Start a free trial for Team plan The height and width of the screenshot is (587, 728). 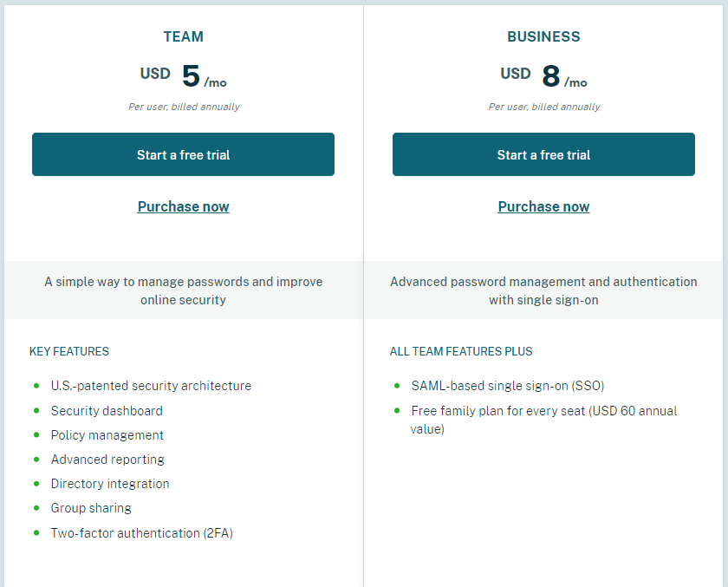coord(183,154)
